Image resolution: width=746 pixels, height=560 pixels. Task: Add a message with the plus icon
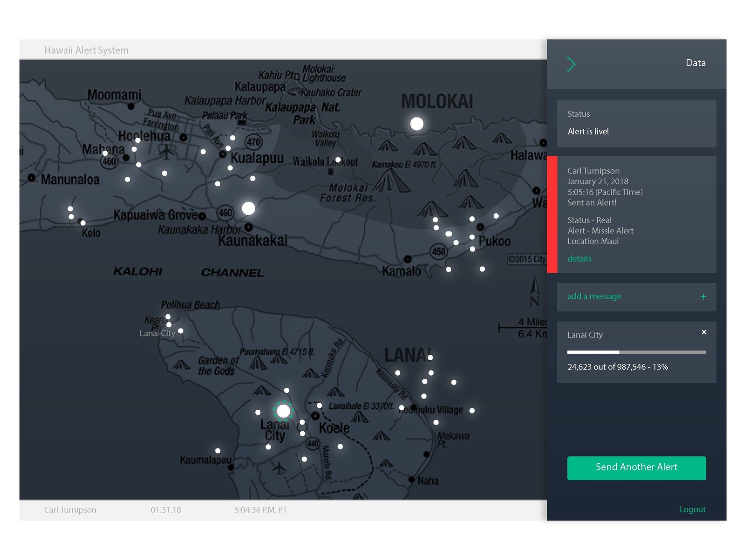(x=703, y=297)
